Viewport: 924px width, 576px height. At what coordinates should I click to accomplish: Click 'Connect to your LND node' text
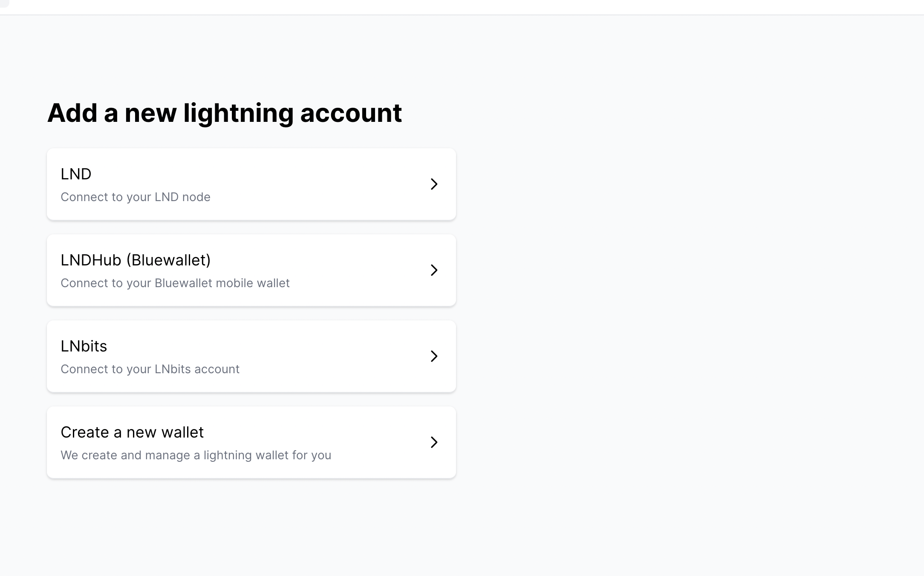tap(135, 197)
